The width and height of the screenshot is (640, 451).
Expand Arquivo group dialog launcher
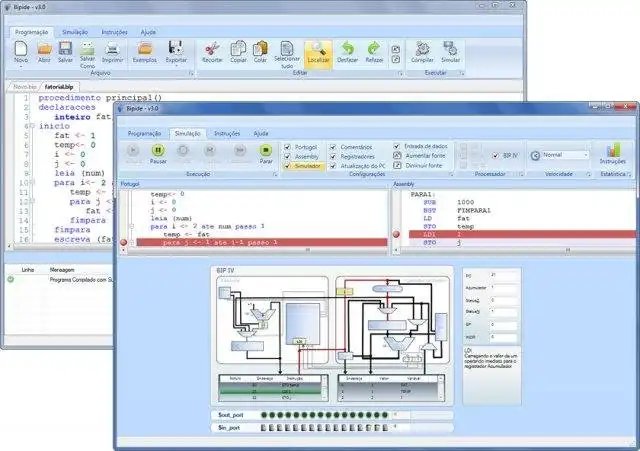tap(191, 73)
